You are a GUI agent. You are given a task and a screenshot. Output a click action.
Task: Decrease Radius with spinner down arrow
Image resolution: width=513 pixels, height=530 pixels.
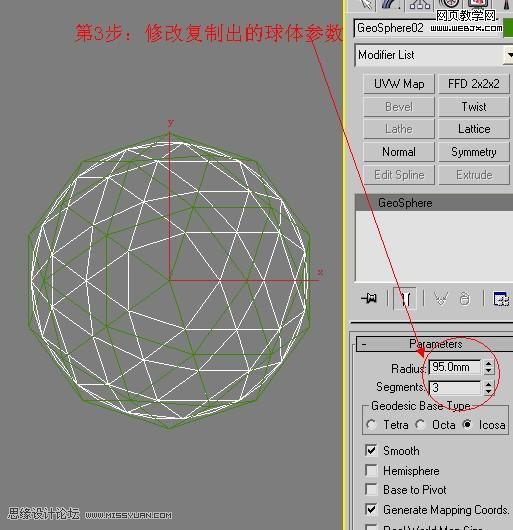click(x=488, y=370)
